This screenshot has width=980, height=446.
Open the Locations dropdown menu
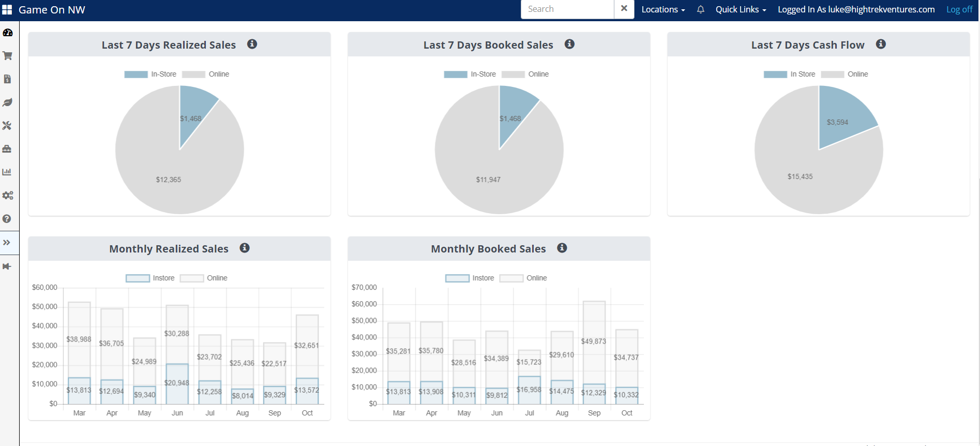(x=663, y=9)
